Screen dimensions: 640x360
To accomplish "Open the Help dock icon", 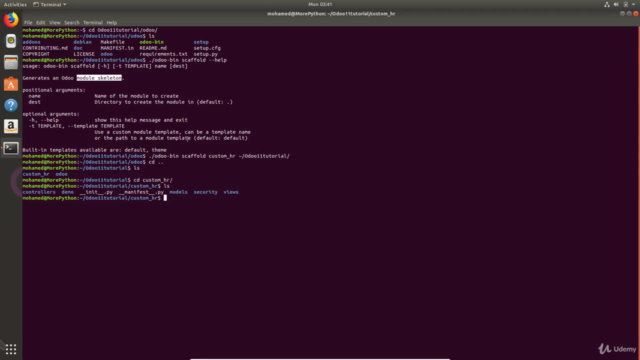I will click(x=11, y=105).
